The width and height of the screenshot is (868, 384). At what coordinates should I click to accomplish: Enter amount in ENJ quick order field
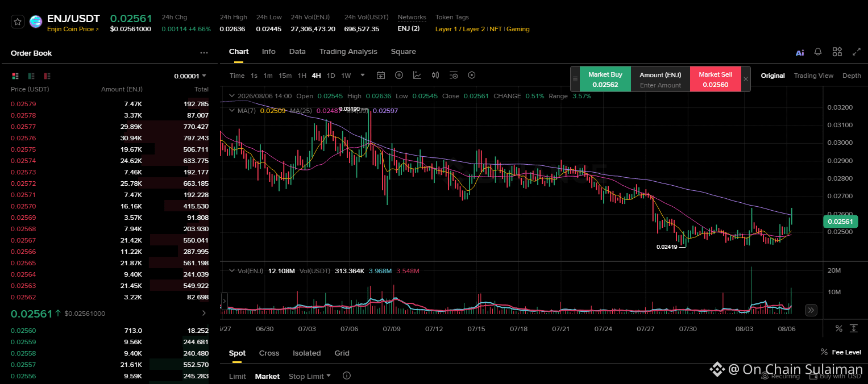coord(661,85)
